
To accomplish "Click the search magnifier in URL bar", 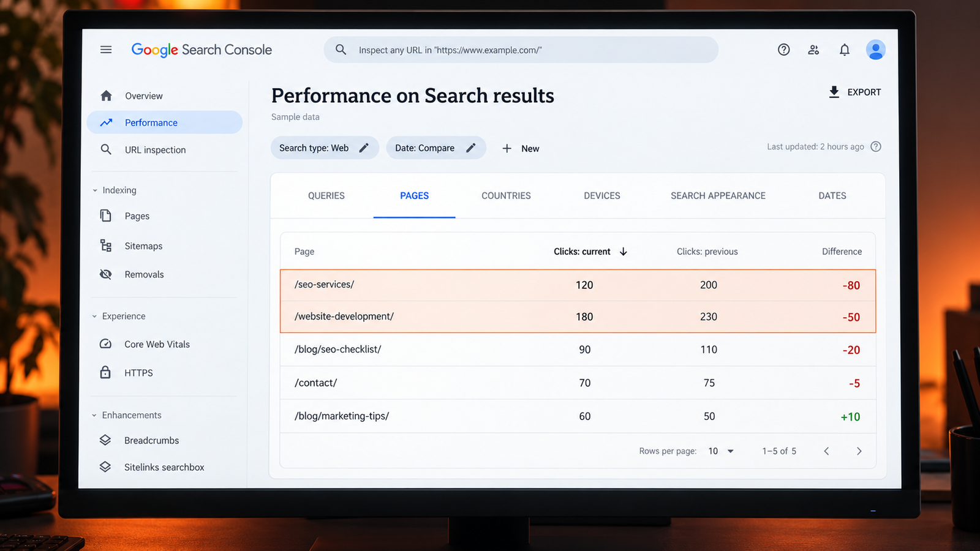I will click(x=341, y=50).
